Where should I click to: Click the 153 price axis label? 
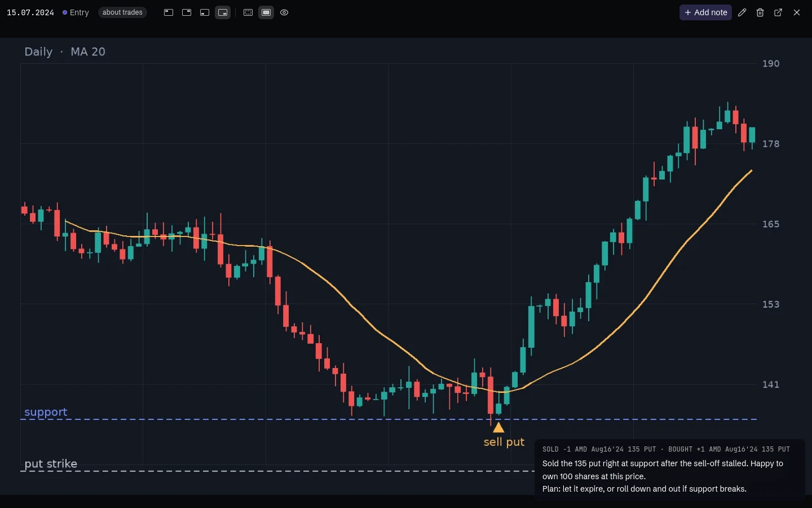pyautogui.click(x=771, y=304)
